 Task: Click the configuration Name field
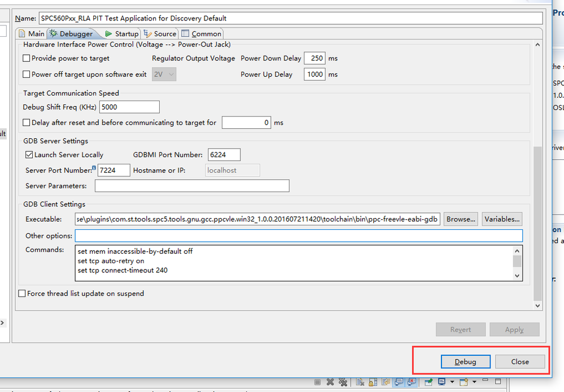pos(291,19)
